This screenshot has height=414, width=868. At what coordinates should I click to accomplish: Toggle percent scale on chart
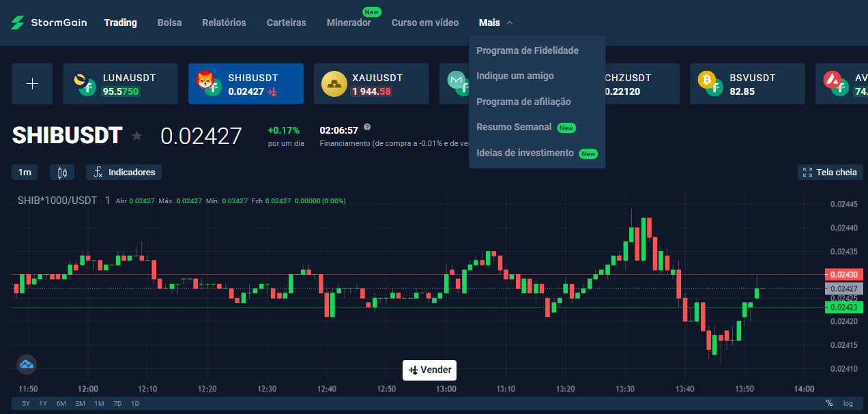coord(829,403)
